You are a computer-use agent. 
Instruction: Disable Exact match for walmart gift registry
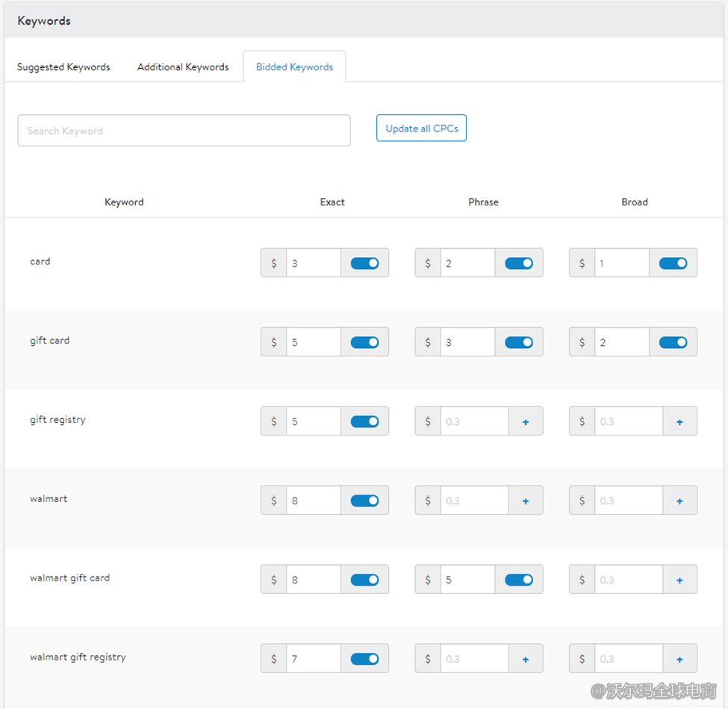(x=364, y=659)
